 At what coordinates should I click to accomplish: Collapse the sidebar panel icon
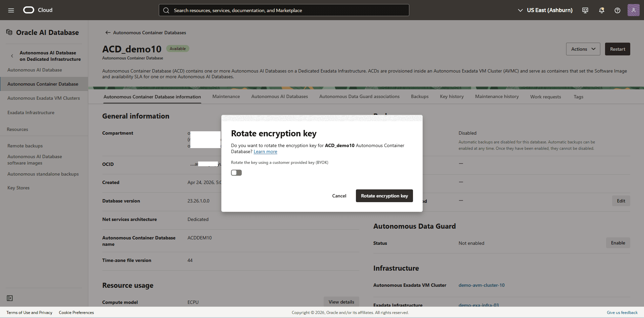tap(10, 298)
